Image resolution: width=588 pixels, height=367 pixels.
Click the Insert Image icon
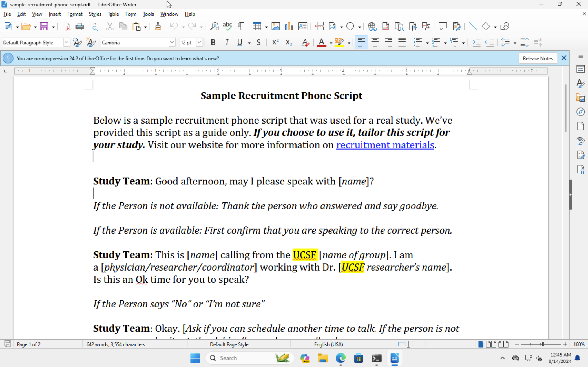275,27
